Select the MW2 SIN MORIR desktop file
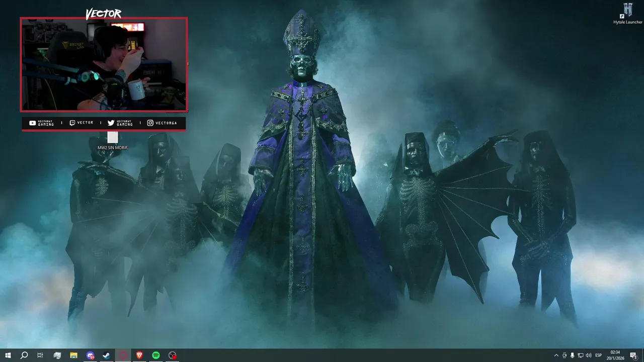 (113, 141)
